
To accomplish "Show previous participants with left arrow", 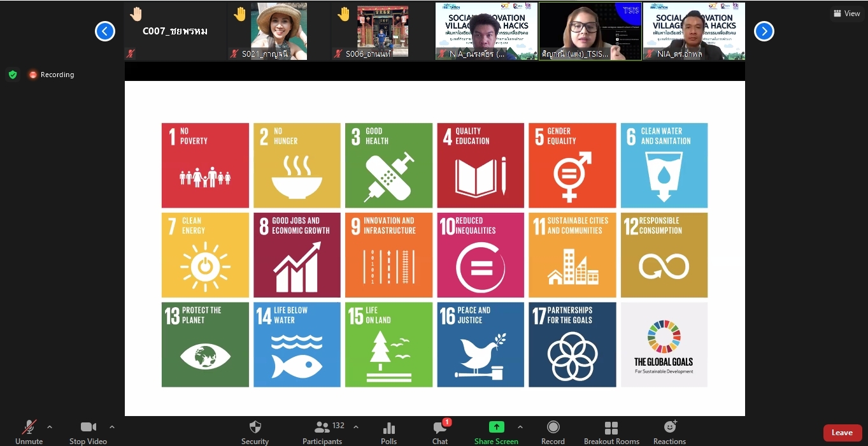I will (105, 31).
